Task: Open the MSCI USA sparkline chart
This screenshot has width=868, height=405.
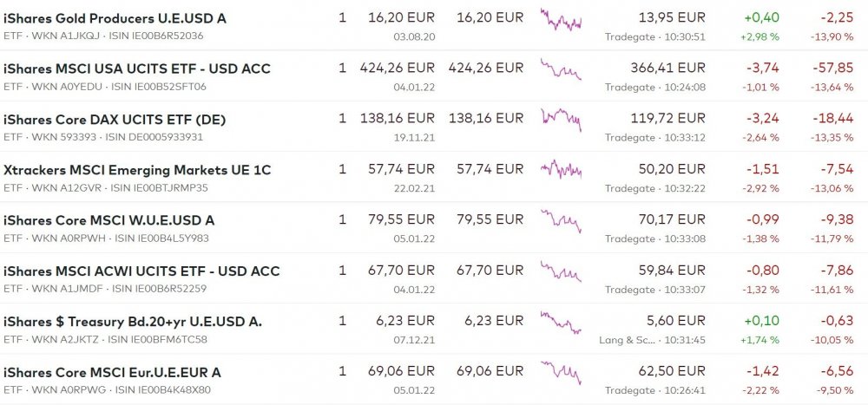Action: [x=561, y=69]
